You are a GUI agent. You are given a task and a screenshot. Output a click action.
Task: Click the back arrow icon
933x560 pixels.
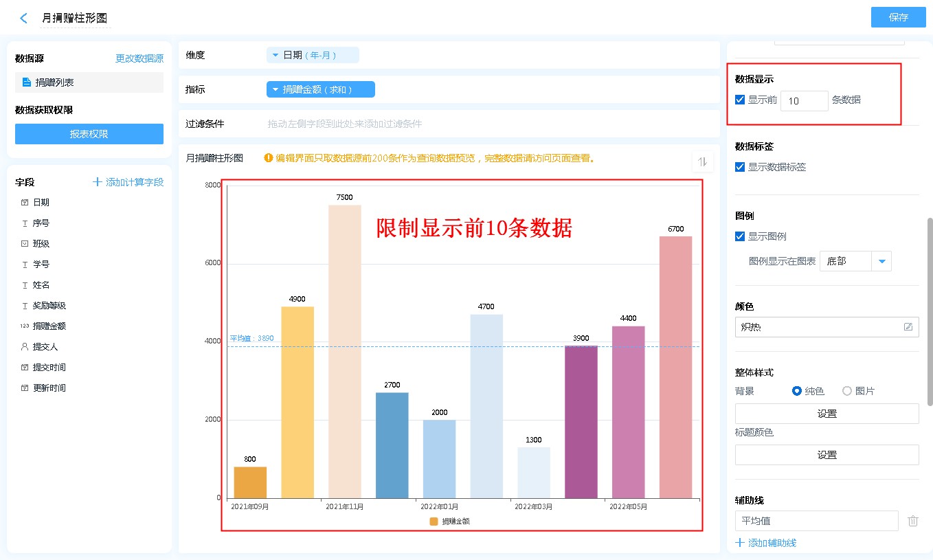(24, 19)
